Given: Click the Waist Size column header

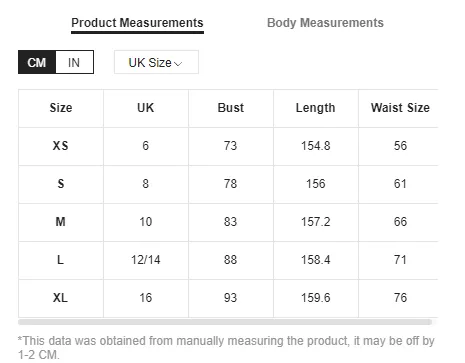Looking at the screenshot, I should click(x=400, y=108).
